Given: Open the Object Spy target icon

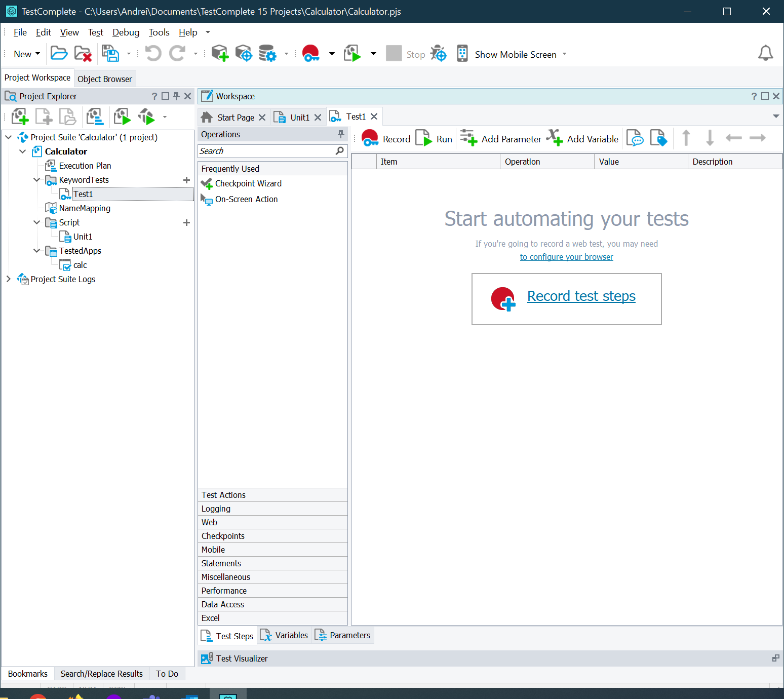Looking at the screenshot, I should [244, 53].
